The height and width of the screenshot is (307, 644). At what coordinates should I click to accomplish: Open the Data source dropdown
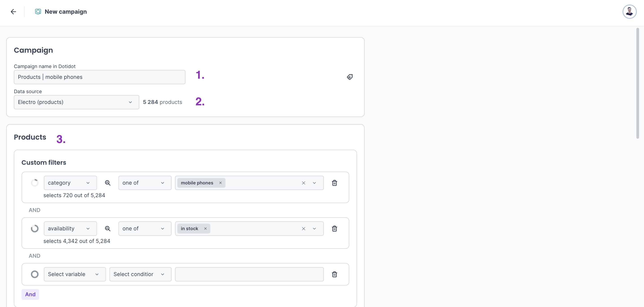(76, 102)
